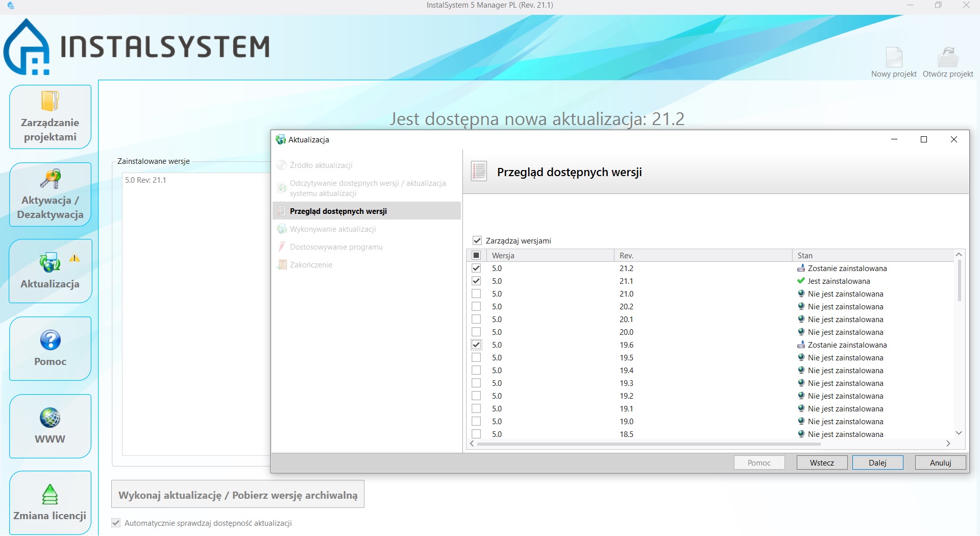Click Aktualizacja dialog title icon
The width and height of the screenshot is (980, 536).
[280, 139]
